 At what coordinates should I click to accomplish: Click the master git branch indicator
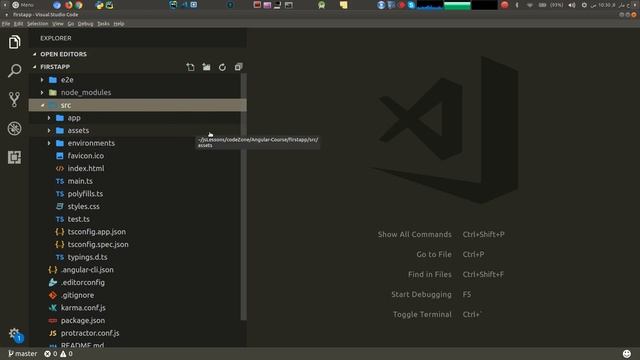click(x=22, y=354)
